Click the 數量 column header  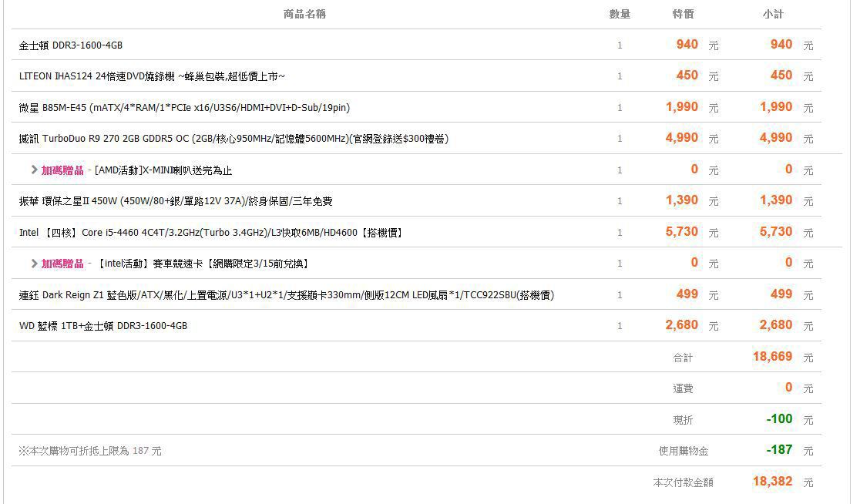pos(620,15)
